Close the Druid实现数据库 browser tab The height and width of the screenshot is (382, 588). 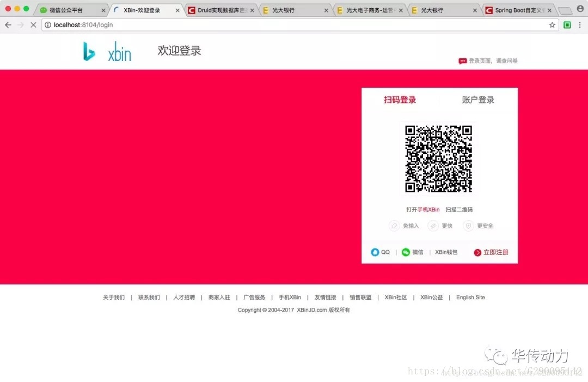point(252,10)
